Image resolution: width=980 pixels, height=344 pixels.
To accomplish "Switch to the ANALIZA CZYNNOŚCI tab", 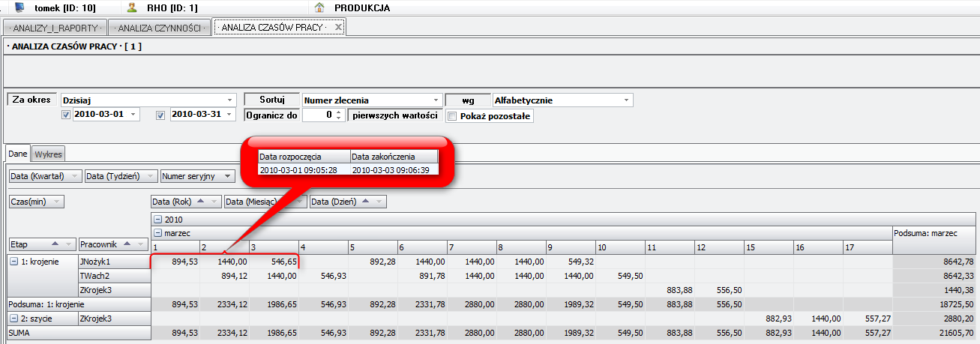I will coord(159,28).
